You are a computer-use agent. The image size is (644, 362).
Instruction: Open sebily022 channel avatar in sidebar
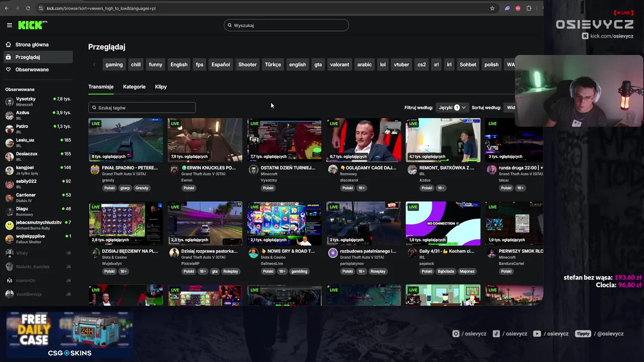click(x=9, y=184)
